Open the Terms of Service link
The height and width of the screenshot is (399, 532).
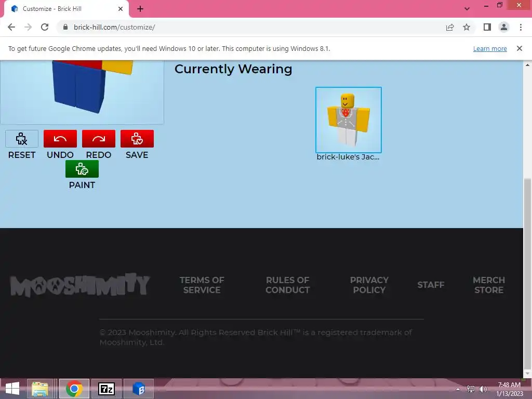coord(202,285)
